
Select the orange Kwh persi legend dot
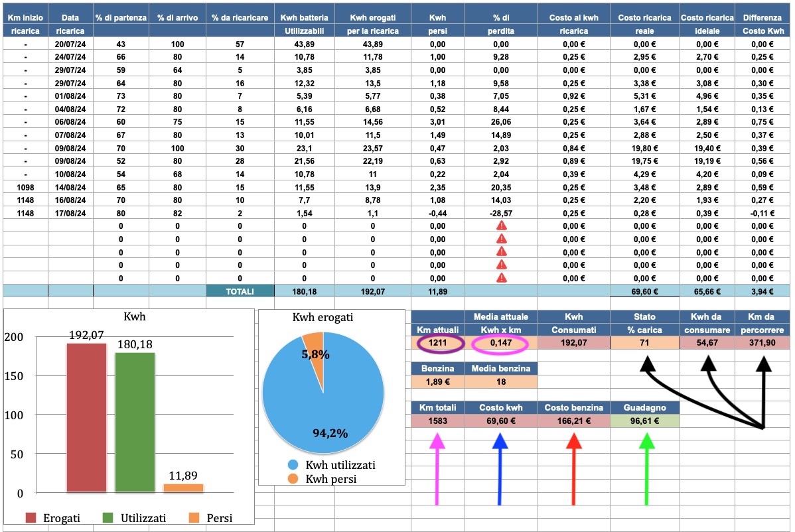[x=294, y=479]
